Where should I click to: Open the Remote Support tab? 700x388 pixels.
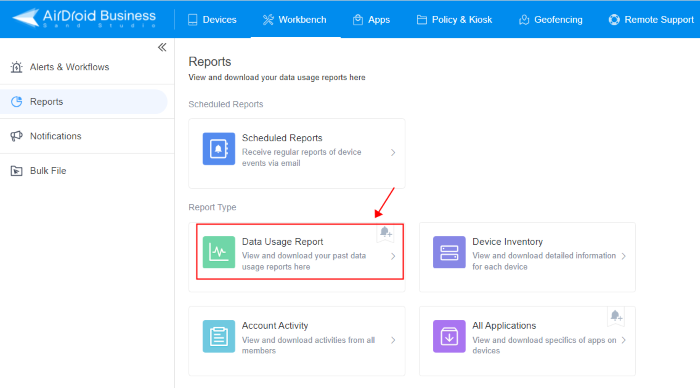(x=651, y=20)
